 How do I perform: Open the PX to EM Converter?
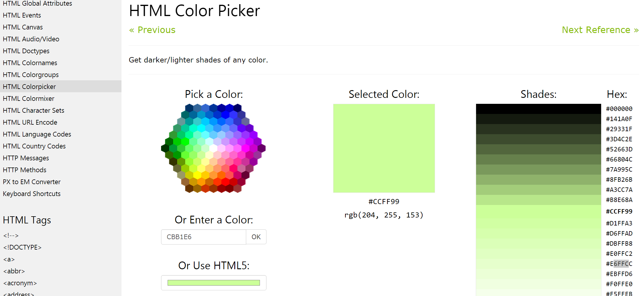coord(32,181)
